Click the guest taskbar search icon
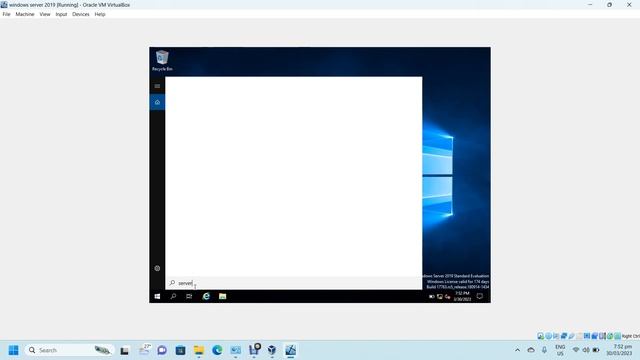Viewport: 640px width, 360px height. (173, 296)
